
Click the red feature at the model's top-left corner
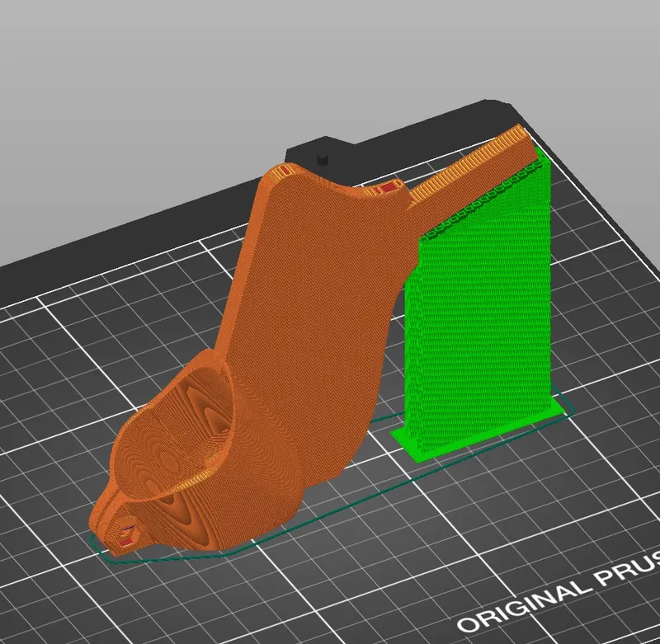[282, 171]
